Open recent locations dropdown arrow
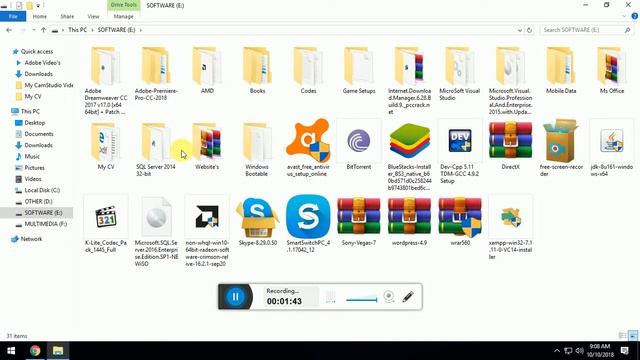 click(x=33, y=30)
